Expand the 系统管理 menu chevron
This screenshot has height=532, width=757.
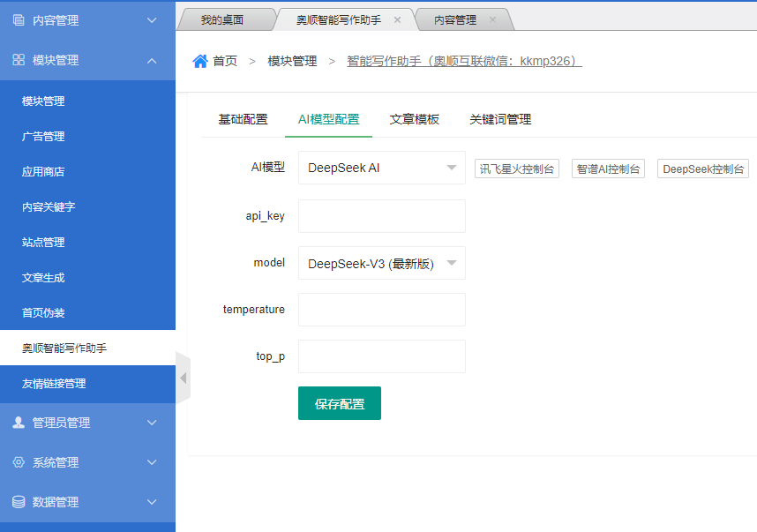152,462
